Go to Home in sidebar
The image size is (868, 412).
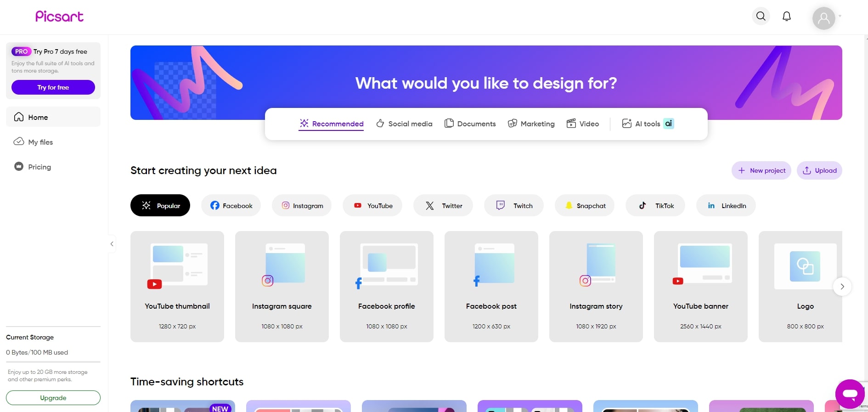click(x=53, y=117)
